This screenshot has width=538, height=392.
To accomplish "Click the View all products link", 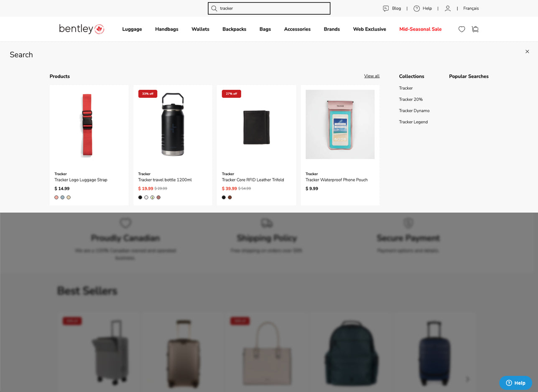I will point(372,76).
